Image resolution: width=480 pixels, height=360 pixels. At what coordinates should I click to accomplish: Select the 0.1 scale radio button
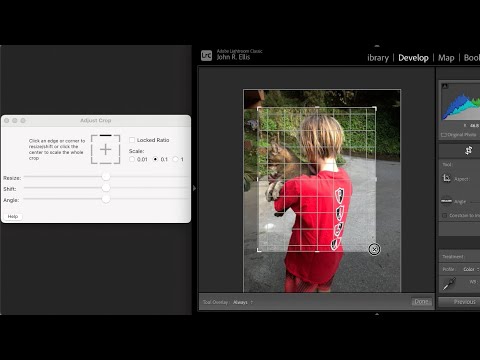(155, 159)
